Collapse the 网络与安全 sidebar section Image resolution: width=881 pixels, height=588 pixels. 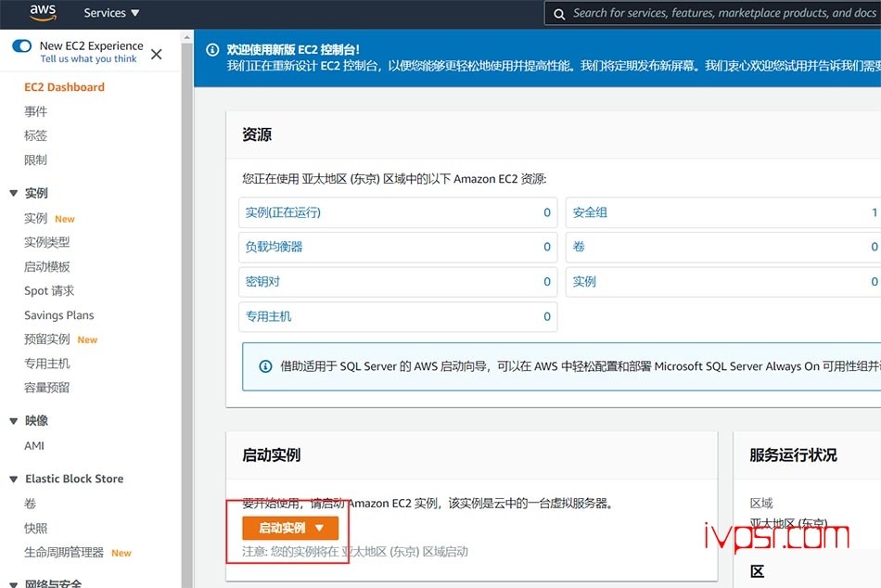(14, 583)
